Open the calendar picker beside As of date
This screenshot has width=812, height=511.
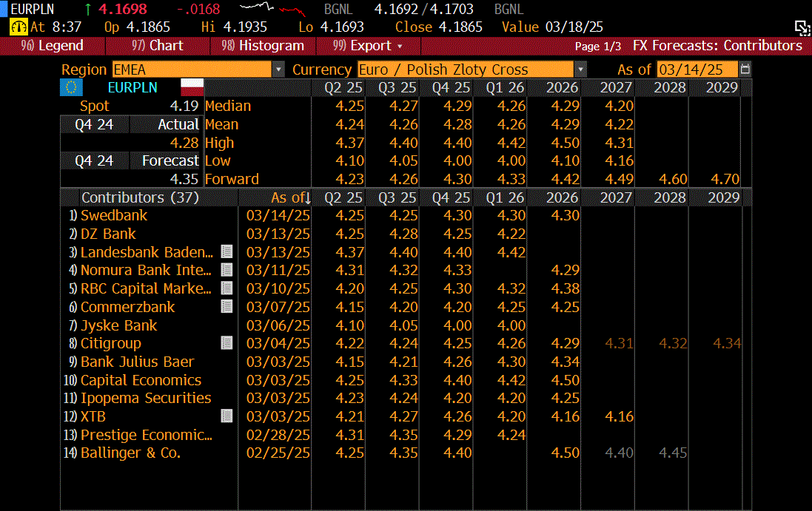745,70
